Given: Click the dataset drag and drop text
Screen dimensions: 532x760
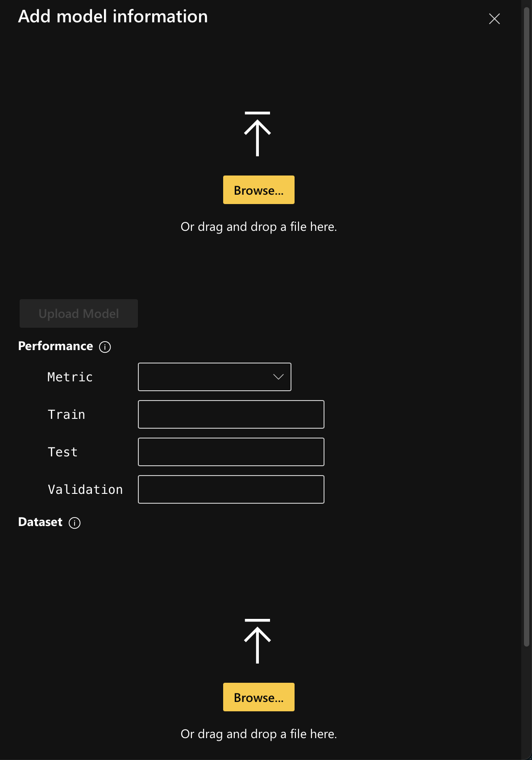Looking at the screenshot, I should point(258,734).
